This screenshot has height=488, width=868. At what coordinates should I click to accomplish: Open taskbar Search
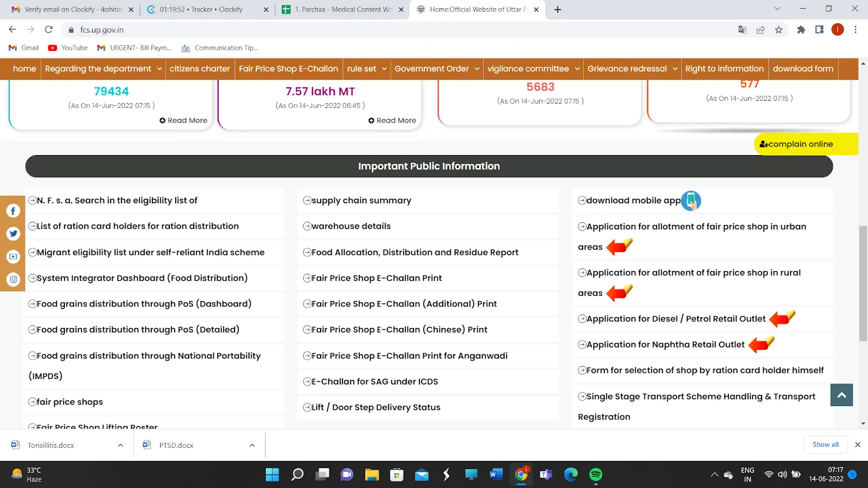[x=297, y=475]
